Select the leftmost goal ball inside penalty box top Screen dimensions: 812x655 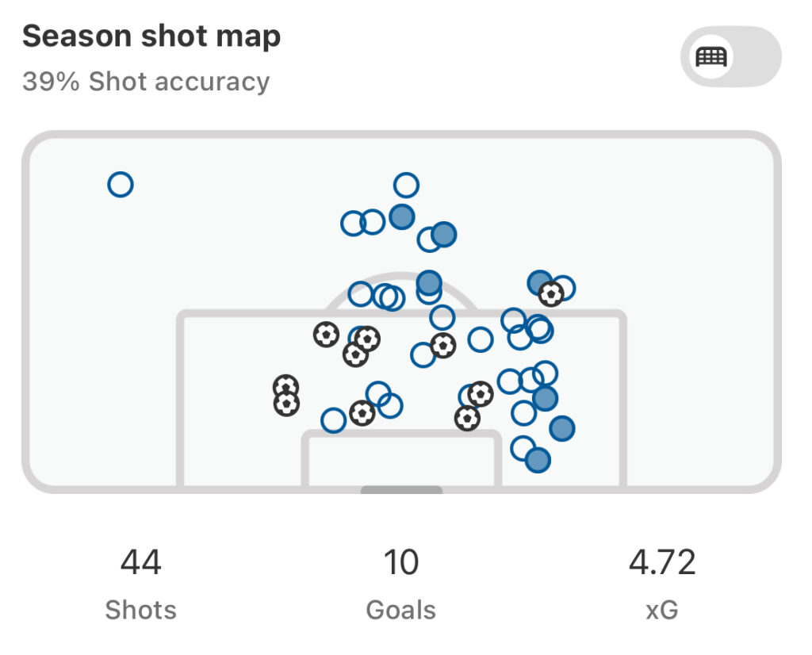click(x=326, y=335)
